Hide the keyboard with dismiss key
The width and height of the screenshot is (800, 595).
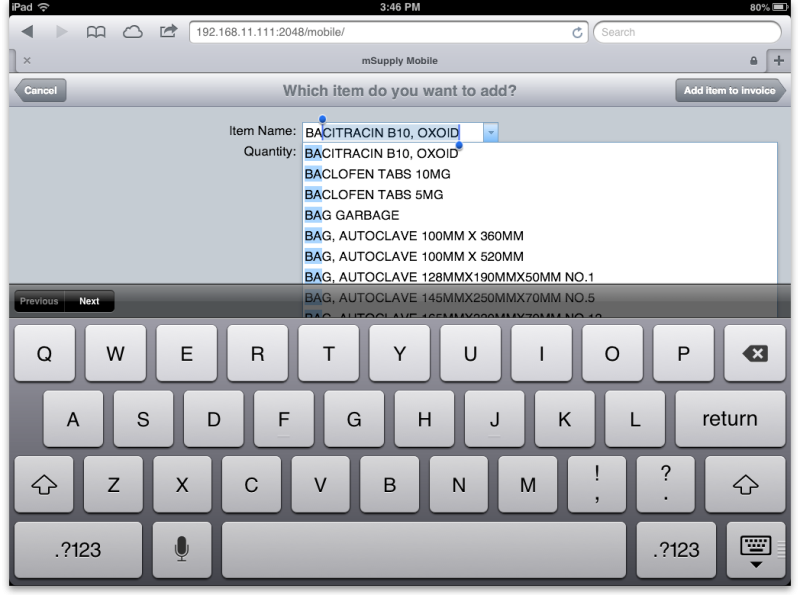(x=756, y=549)
